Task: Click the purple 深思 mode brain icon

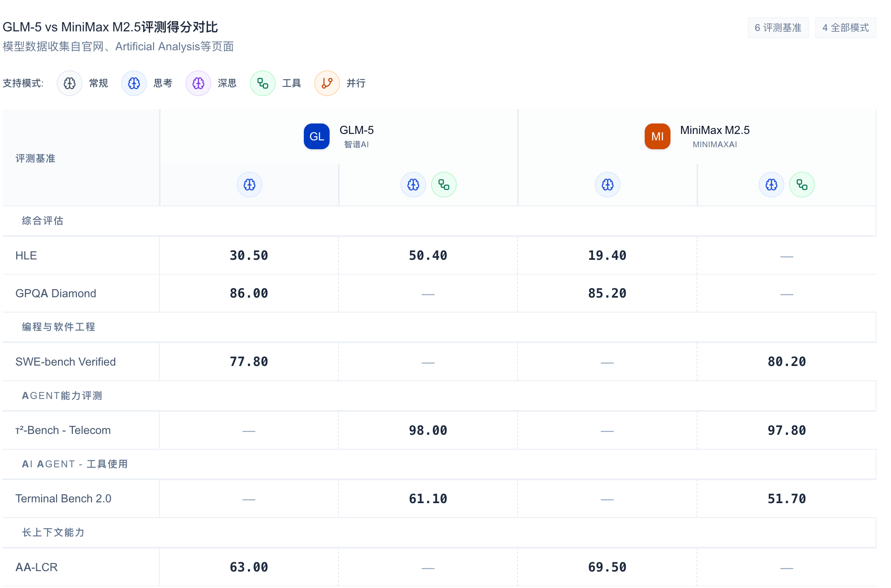Action: tap(198, 83)
